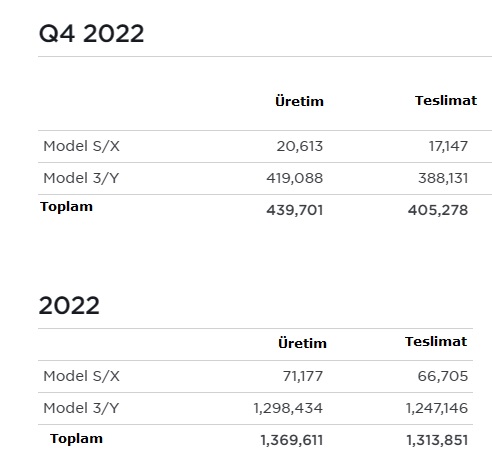Select the Üretim header in Q4 2022 table
This screenshot has height=466, width=492.
coord(299,101)
